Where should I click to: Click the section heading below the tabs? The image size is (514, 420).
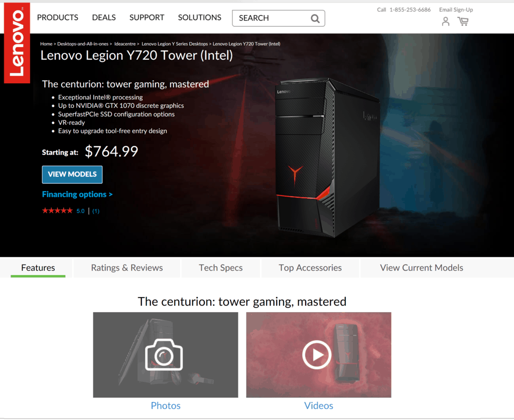click(242, 302)
